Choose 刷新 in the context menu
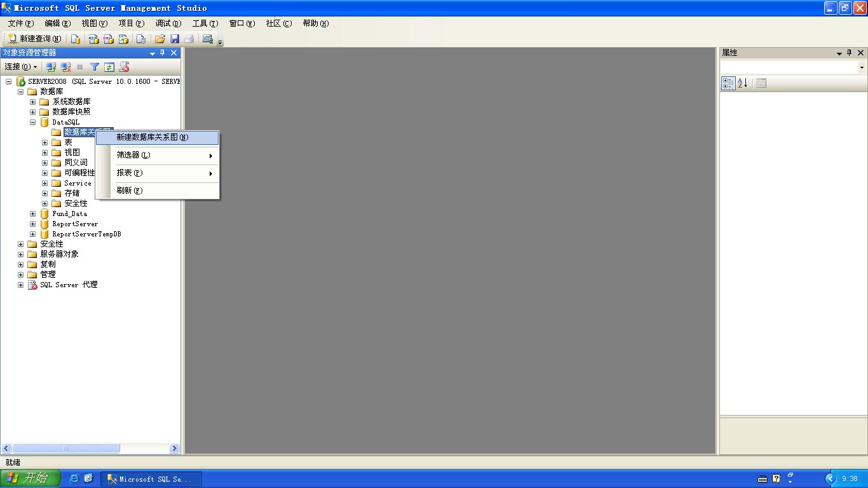The width and height of the screenshot is (868, 488). point(158,191)
